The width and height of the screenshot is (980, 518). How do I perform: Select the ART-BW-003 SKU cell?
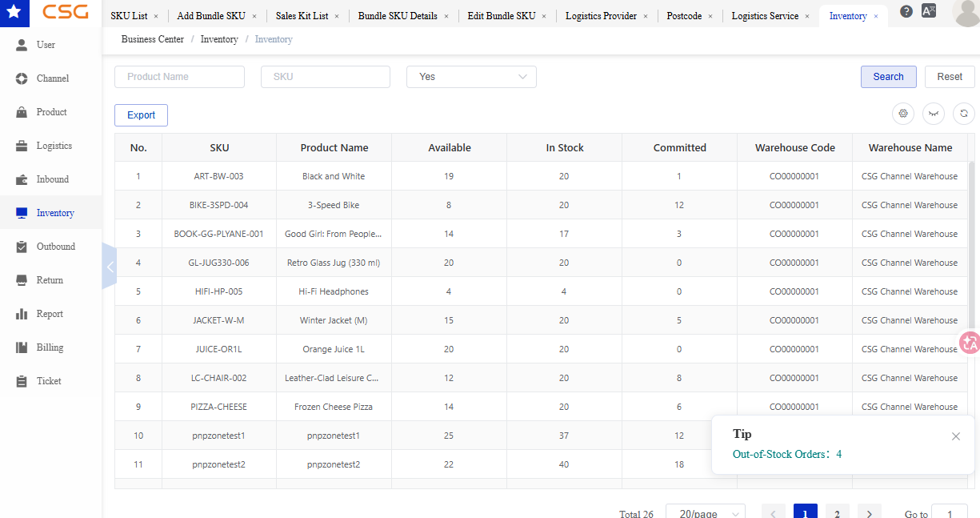click(219, 176)
